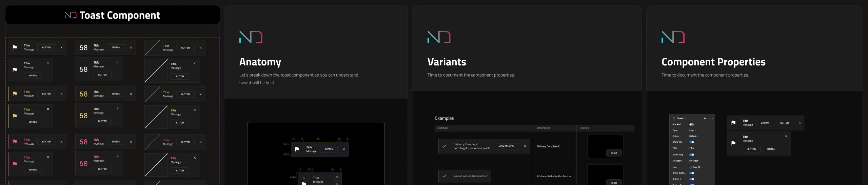This screenshot has height=185, width=868.
Task: Click the flag icon in the Anatomy diagram's upper toast
Action: 297,149
